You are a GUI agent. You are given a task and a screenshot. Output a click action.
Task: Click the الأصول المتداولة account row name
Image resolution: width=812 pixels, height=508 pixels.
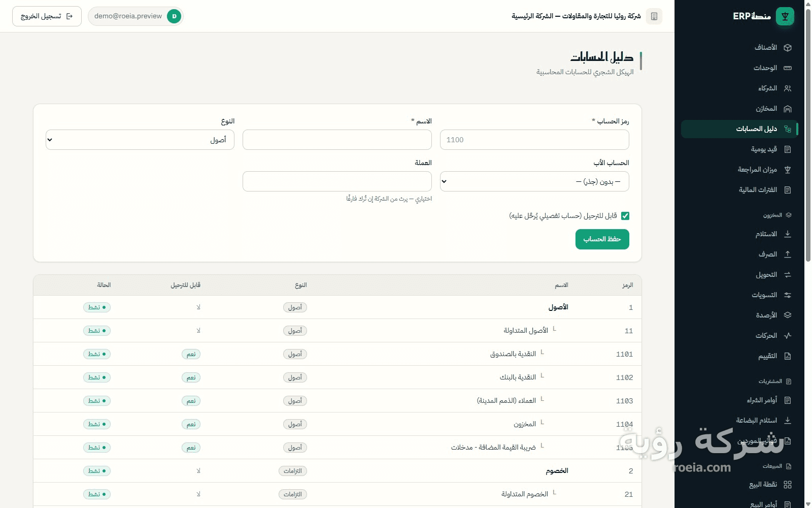click(526, 331)
